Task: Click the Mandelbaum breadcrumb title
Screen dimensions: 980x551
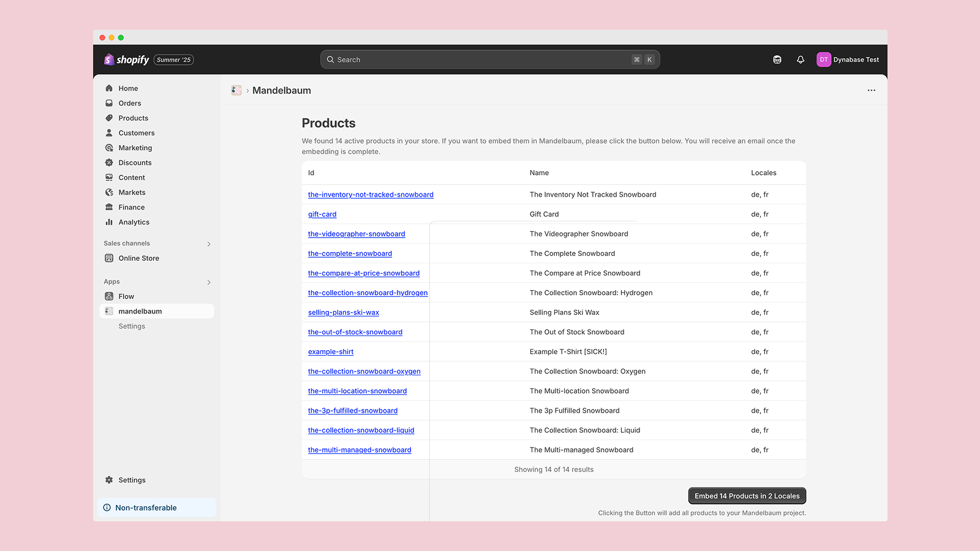Action: coord(282,91)
